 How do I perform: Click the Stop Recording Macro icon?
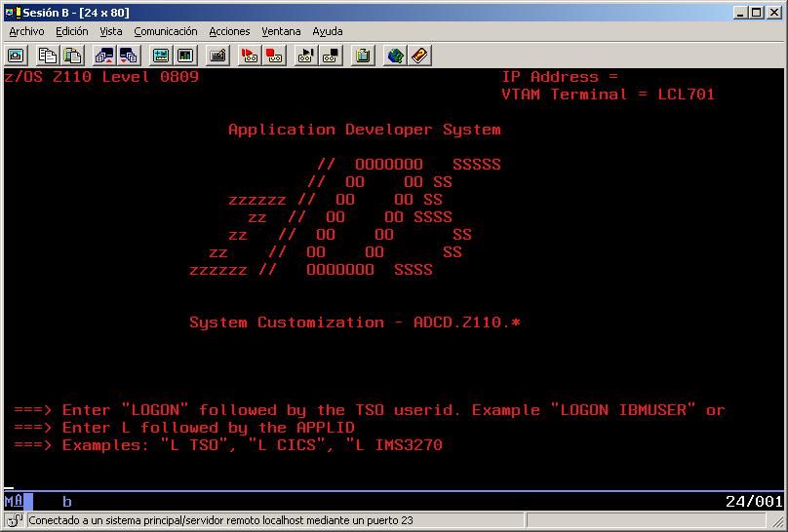[x=274, y=56]
